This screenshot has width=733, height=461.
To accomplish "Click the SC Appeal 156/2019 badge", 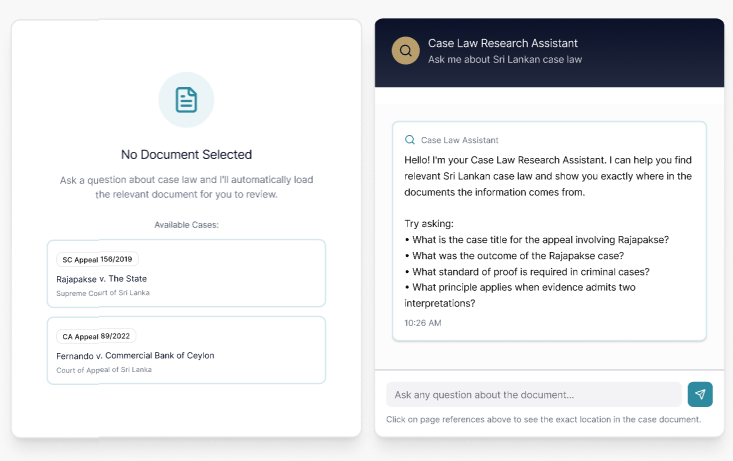I will [x=97, y=259].
